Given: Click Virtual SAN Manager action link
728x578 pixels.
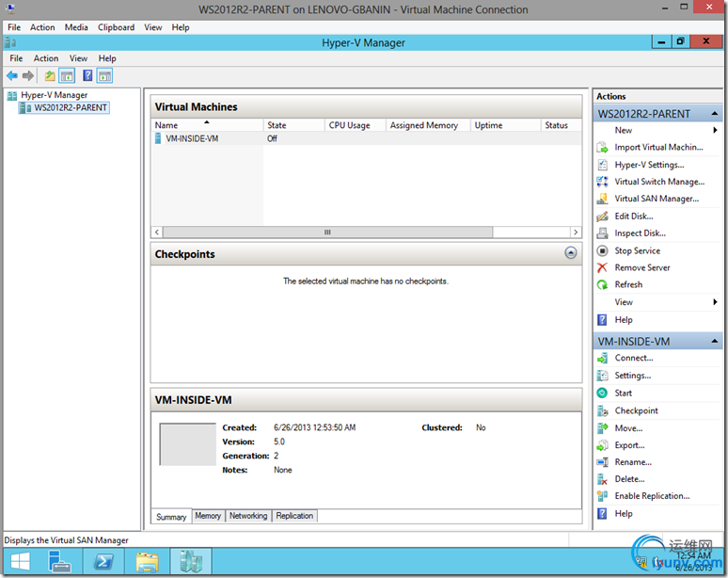Looking at the screenshot, I should point(657,199).
